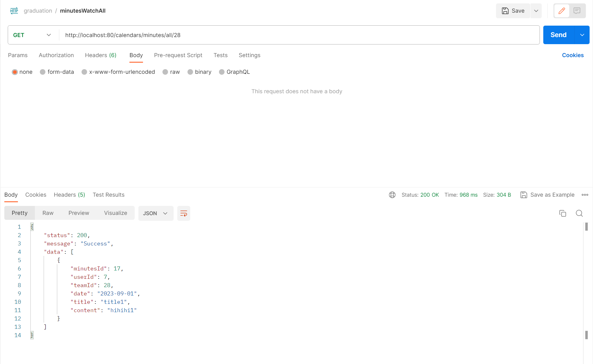Click the "date": "2023-09-01" line

click(105, 294)
